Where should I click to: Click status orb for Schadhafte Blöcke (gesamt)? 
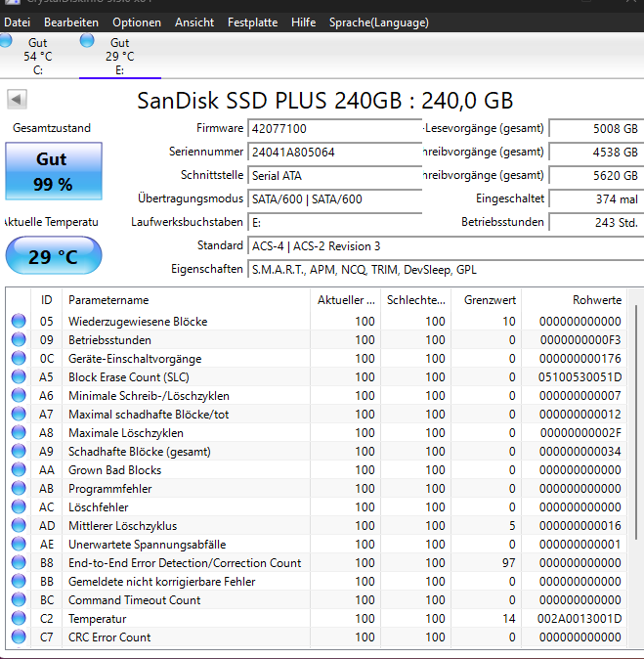[x=19, y=451]
